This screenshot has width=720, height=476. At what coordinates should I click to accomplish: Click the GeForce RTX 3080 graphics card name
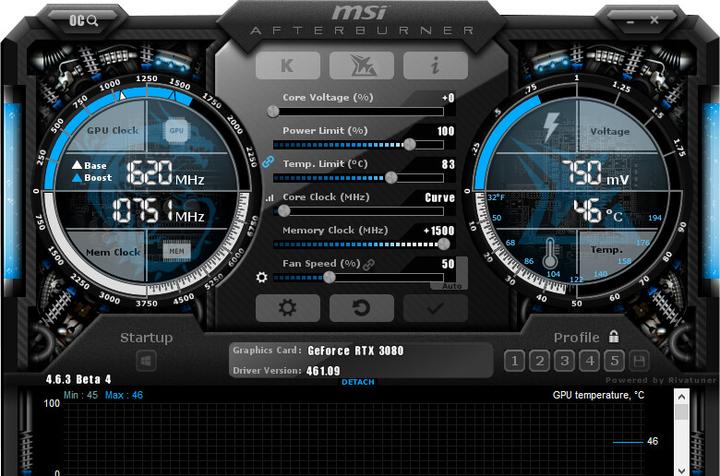pyautogui.click(x=355, y=351)
